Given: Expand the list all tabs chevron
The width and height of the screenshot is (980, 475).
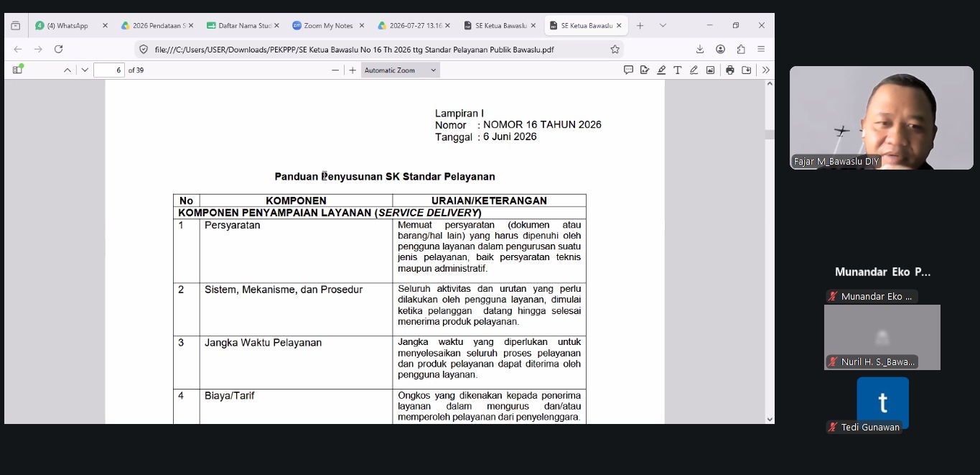Looking at the screenshot, I should 662,25.
